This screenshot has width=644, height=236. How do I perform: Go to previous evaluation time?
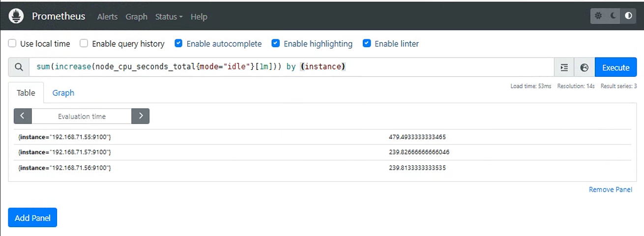tap(23, 116)
